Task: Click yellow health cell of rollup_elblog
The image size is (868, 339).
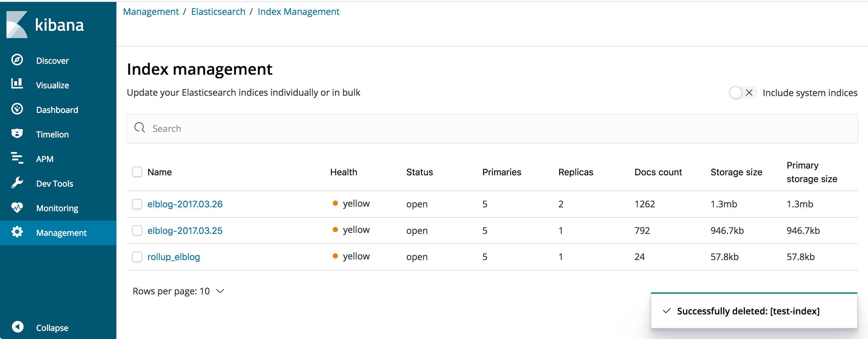Action: click(351, 256)
